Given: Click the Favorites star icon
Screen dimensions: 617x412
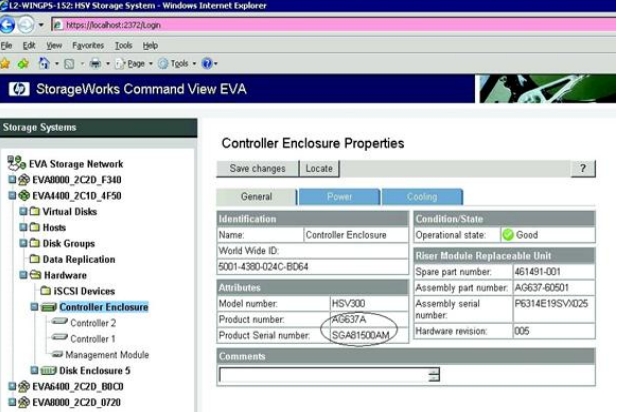Looking at the screenshot, I should point(6,63).
